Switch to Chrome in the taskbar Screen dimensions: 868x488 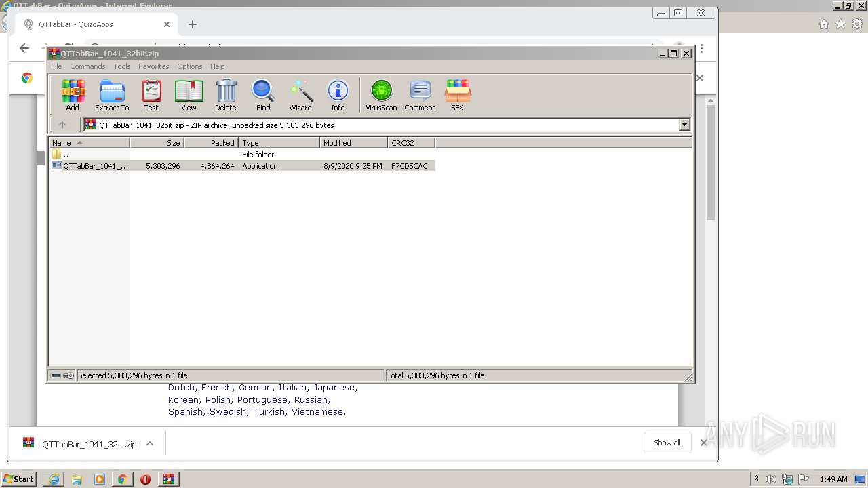[122, 479]
